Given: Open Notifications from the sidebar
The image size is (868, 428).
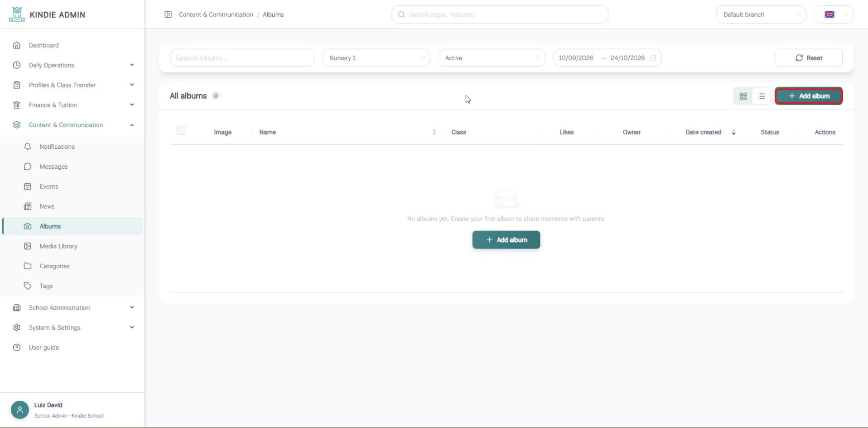Looking at the screenshot, I should pyautogui.click(x=72, y=146).
